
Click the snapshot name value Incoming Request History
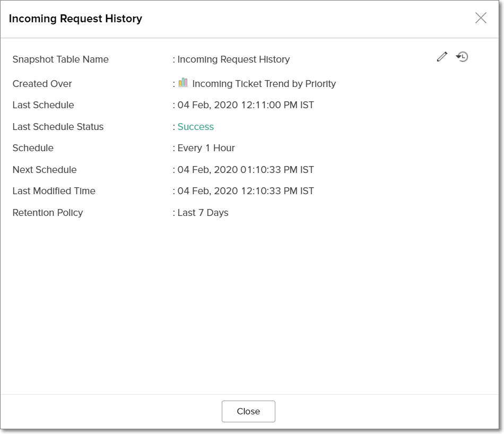[x=233, y=59]
